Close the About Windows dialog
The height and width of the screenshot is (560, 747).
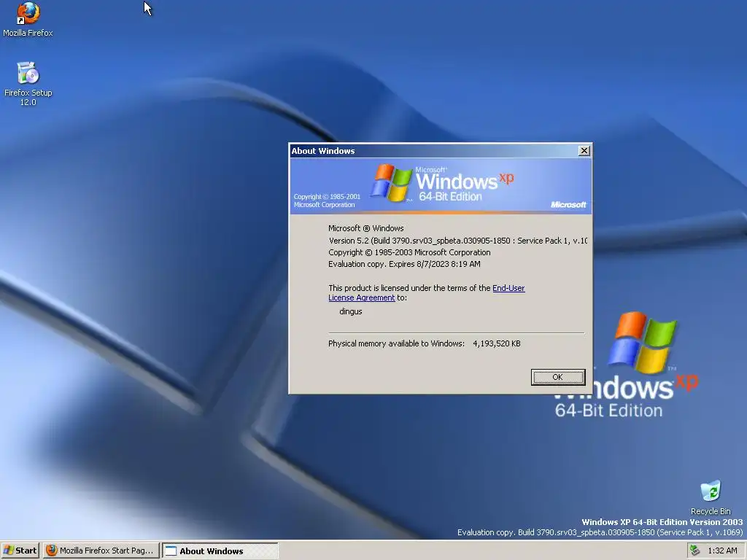coord(584,151)
